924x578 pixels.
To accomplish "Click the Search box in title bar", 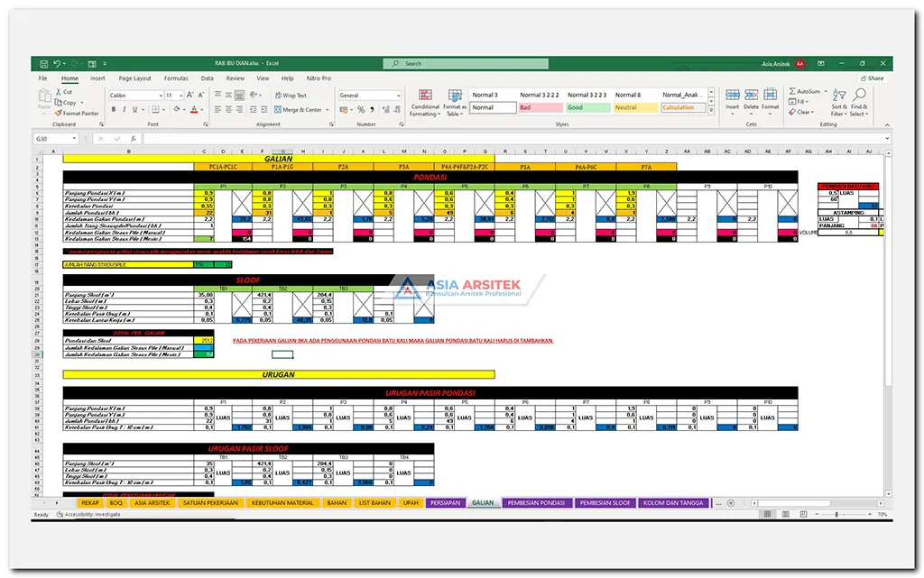I will (466, 63).
